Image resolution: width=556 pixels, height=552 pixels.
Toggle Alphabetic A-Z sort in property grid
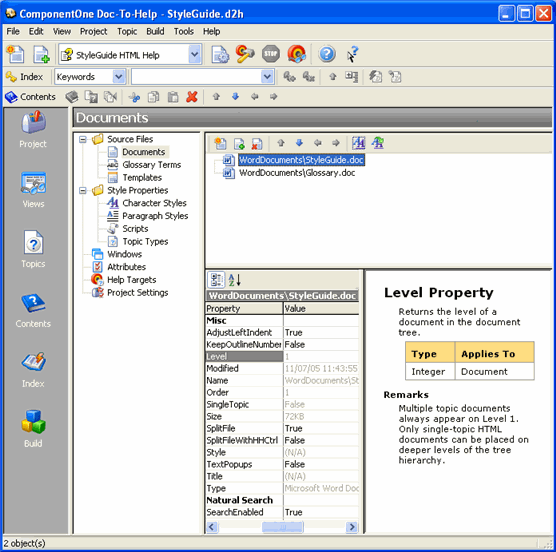pos(234,279)
